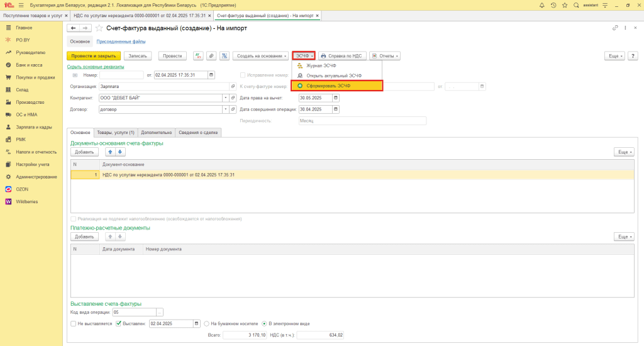Open the notifications bell icon
644x346 pixels.
pyautogui.click(x=541, y=5)
